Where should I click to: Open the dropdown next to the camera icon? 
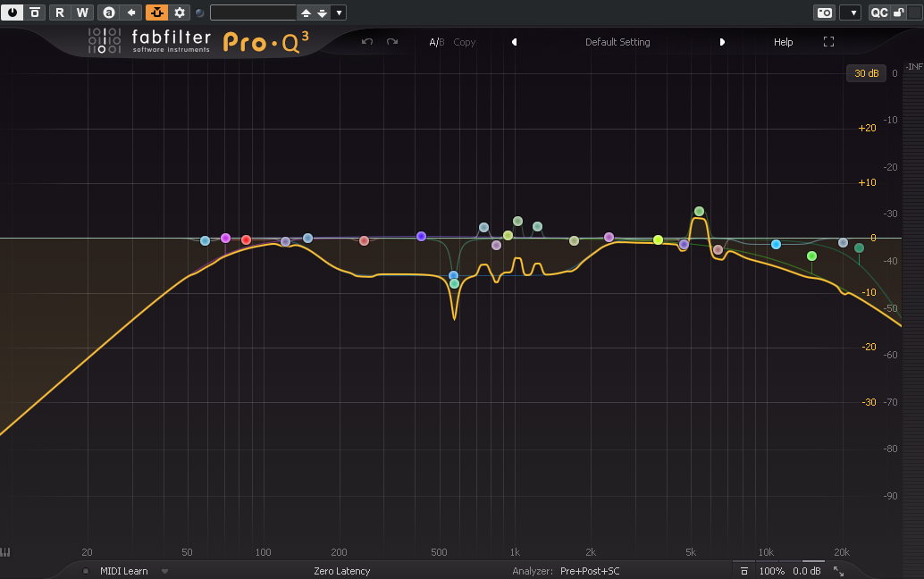[x=851, y=13]
